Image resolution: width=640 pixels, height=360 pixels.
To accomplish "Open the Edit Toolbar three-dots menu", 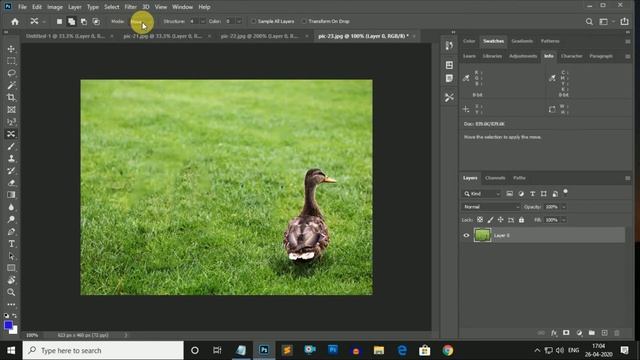I will (11, 304).
